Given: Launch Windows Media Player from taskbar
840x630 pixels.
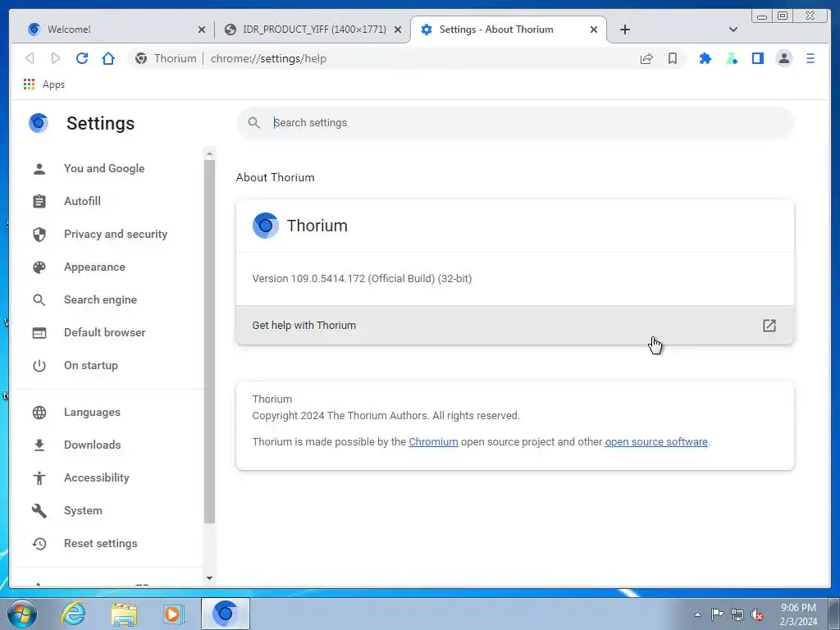Looking at the screenshot, I should tap(174, 614).
